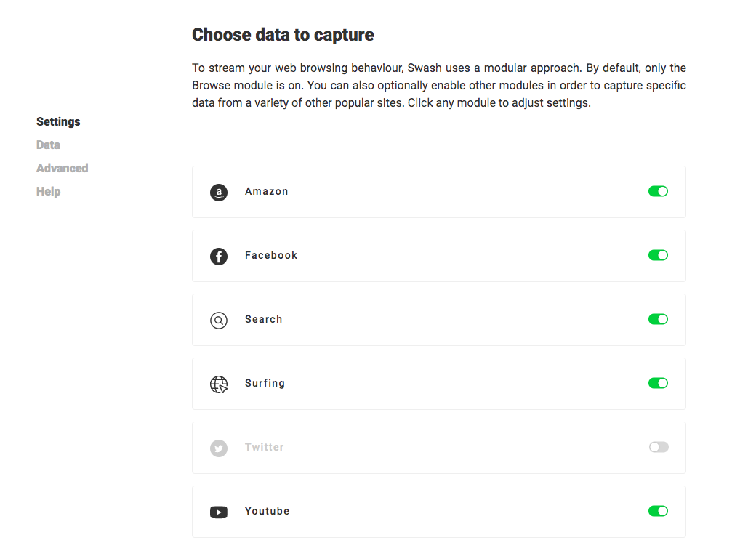
Task: Disable the Amazon module toggle
Action: tap(658, 191)
